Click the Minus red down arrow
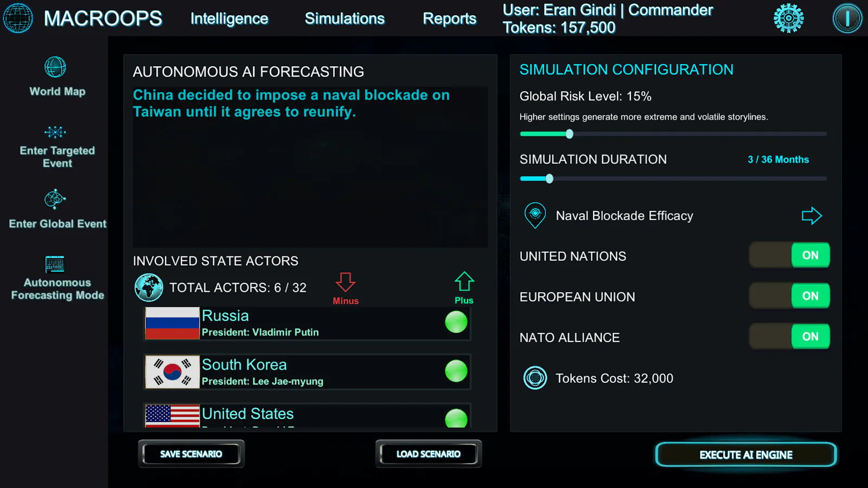Viewport: 868px width, 488px height. [x=346, y=282]
